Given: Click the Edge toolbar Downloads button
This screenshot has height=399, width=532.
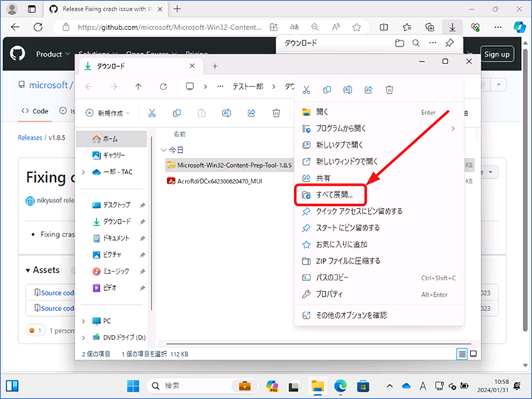Looking at the screenshot, I should click(452, 27).
